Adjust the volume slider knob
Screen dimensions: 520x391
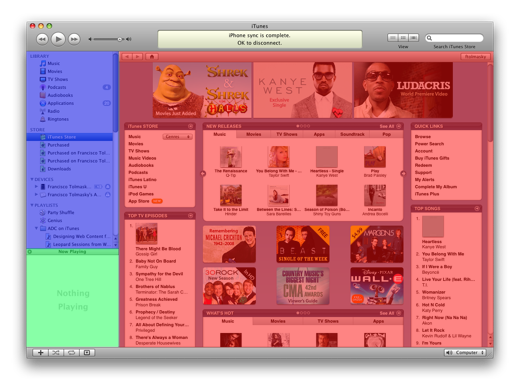tap(119, 39)
